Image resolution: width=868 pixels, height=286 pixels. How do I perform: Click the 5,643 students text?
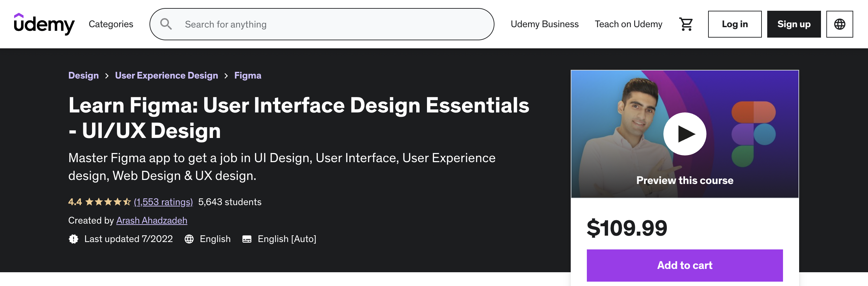(230, 202)
